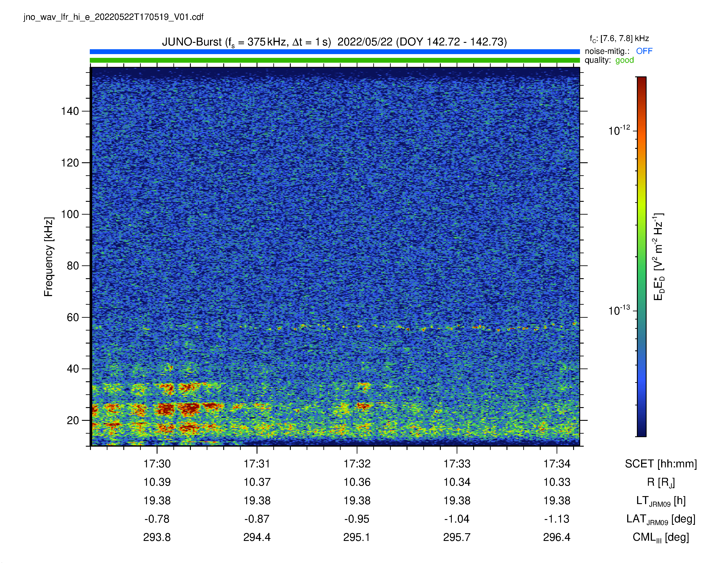The height and width of the screenshot is (563, 728).
Task: Click the CML III [deg] row label
Action: 661,538
